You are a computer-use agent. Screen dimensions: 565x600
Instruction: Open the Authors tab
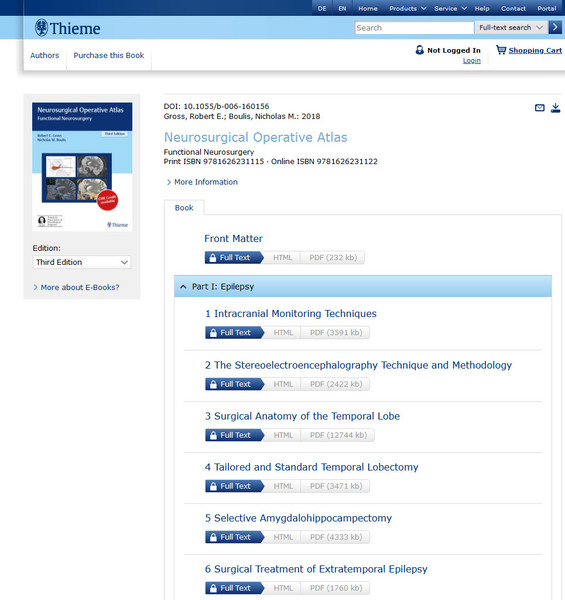(45, 55)
